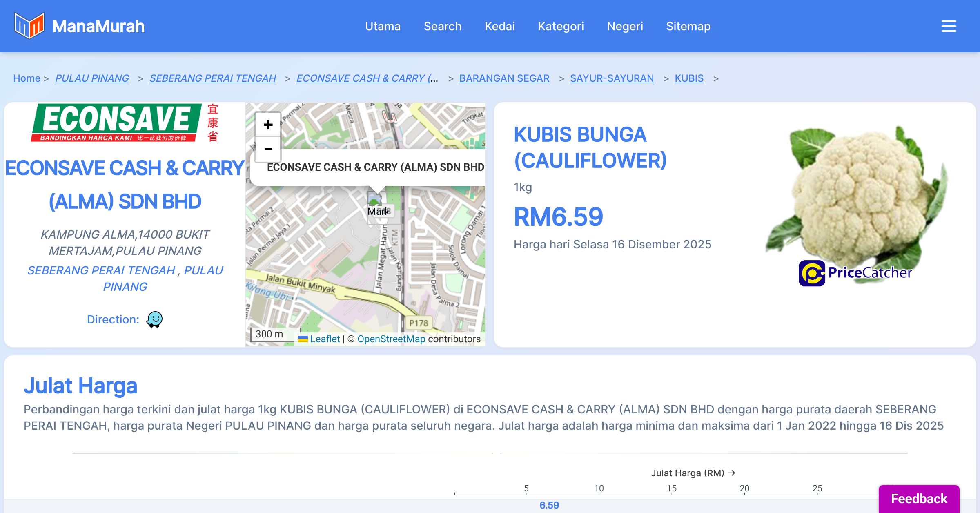Click the ManaMurah logo icon

coord(29,26)
